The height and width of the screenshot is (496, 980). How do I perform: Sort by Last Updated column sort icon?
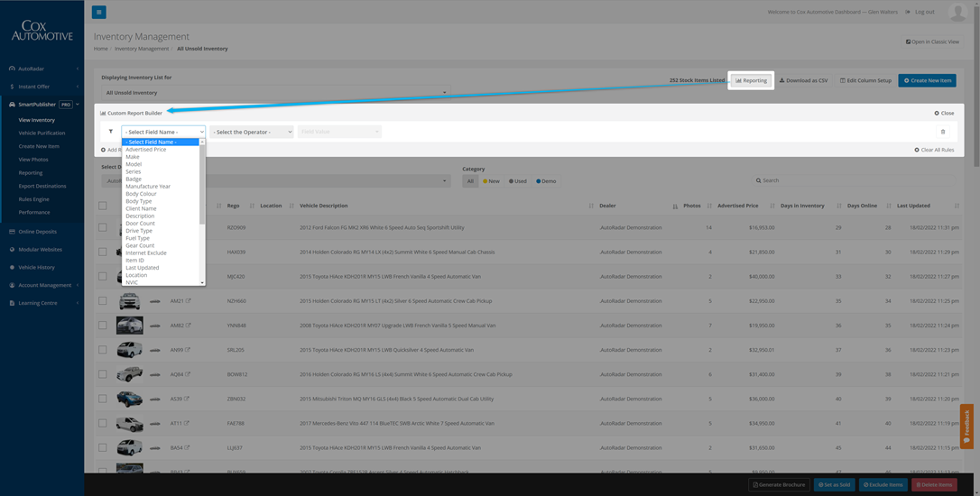(957, 206)
